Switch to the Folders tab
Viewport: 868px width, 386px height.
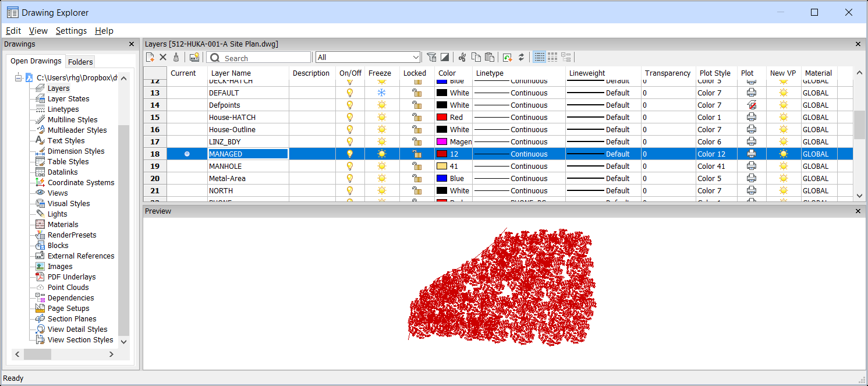80,62
